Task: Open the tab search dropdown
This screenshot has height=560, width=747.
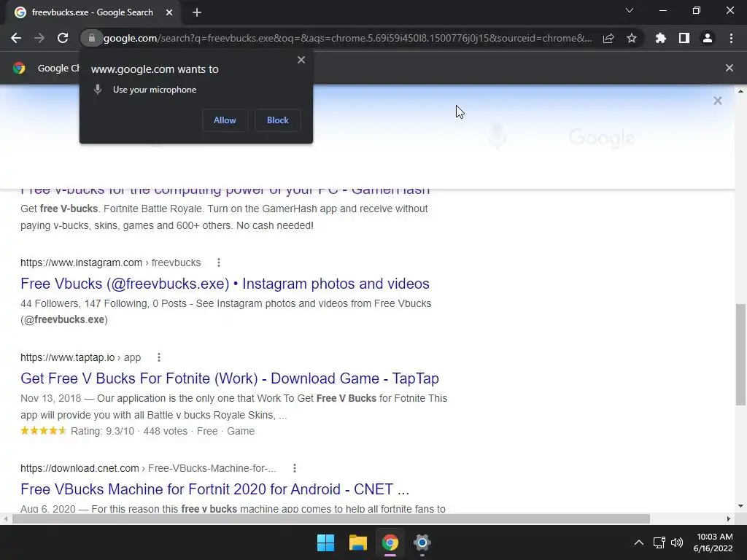Action: 630,10
